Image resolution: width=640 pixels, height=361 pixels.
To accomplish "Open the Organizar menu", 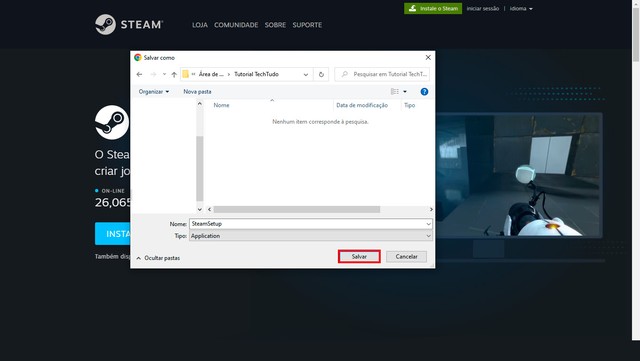I will pos(153,91).
